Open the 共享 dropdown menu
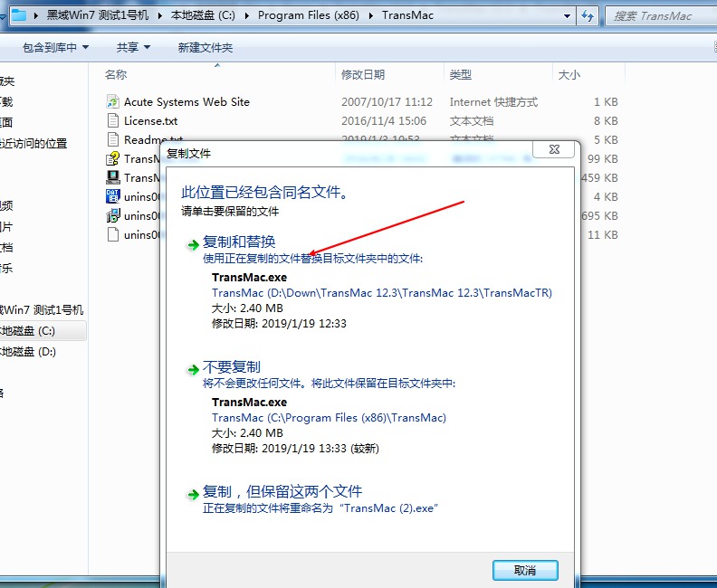Viewport: 717px width, 588px height. (x=133, y=47)
